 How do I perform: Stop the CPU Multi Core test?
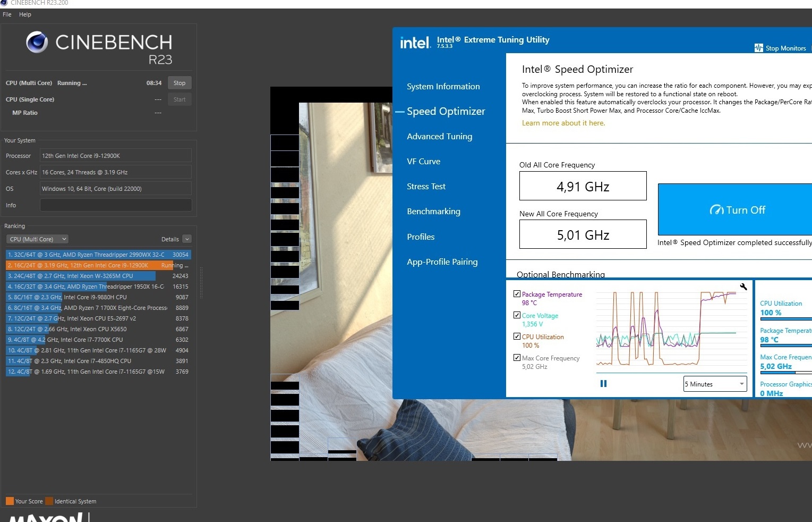[180, 83]
